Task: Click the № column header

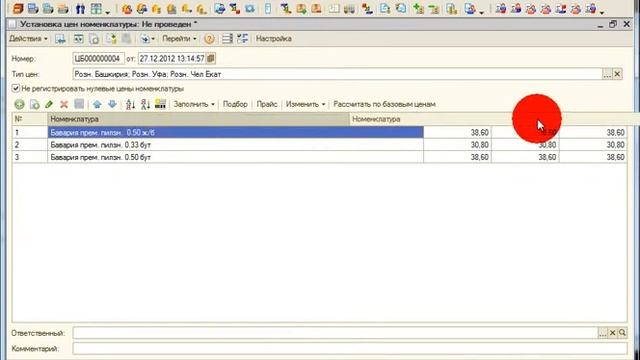Action: click(x=29, y=119)
